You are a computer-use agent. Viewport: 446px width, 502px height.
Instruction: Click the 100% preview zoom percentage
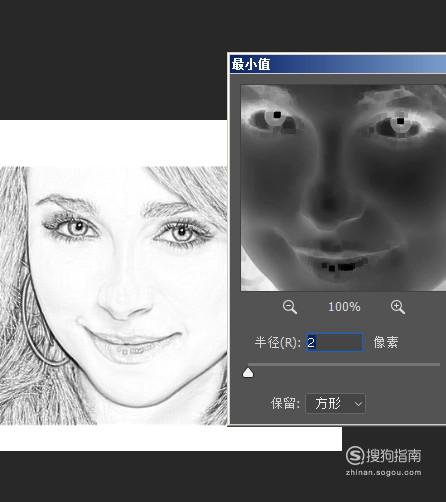pos(344,307)
